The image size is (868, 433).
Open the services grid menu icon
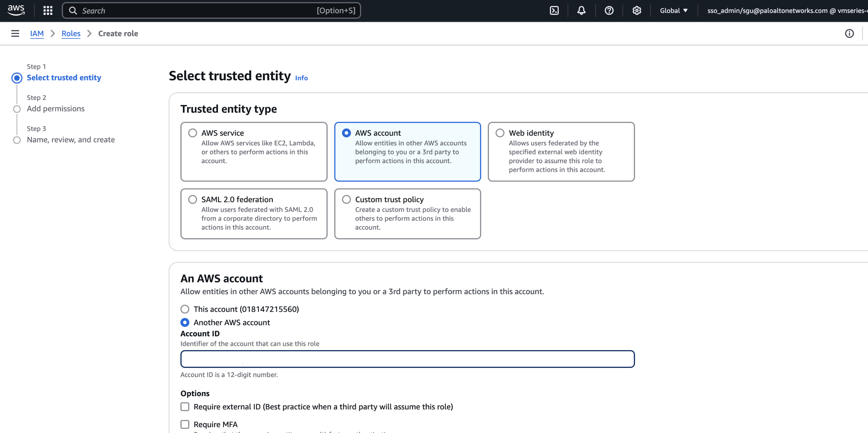point(48,10)
